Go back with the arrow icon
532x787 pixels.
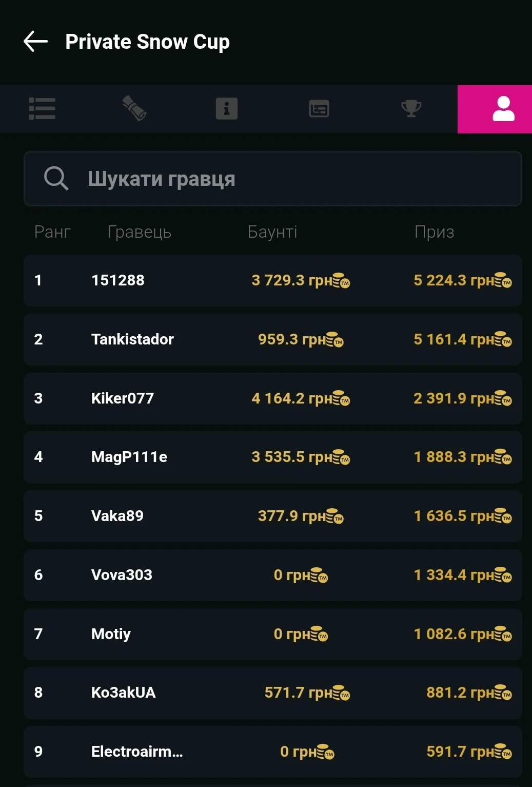point(36,42)
